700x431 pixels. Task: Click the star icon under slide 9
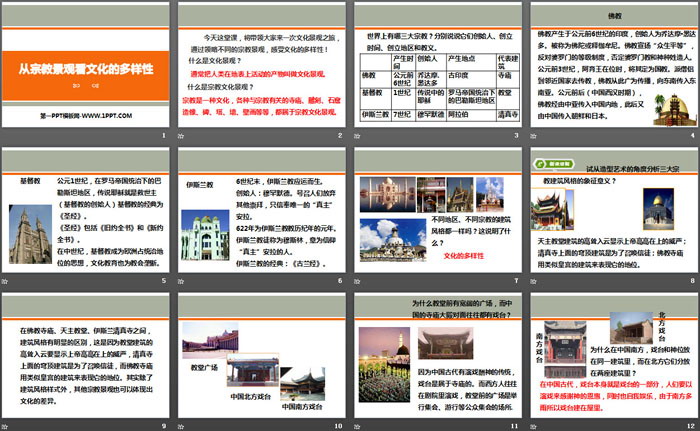coord(6,425)
